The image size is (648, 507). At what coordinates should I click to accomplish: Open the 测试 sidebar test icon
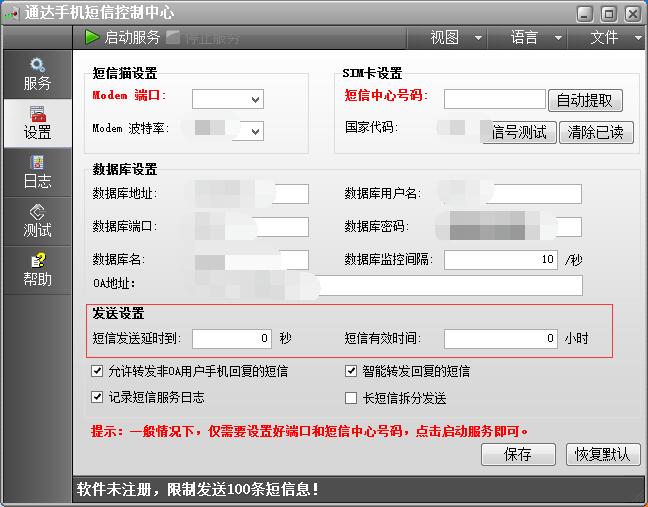click(37, 212)
